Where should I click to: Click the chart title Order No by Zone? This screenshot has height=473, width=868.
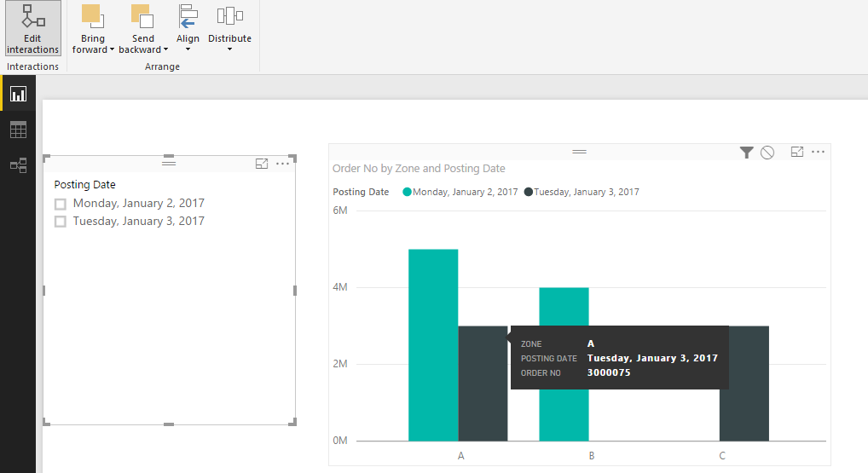click(x=419, y=168)
